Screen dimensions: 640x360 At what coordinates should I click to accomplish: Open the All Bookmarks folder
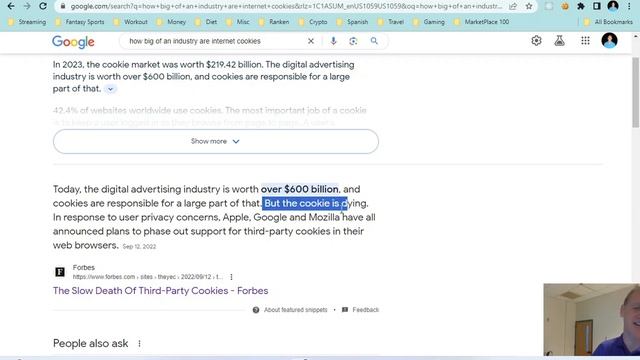(608, 22)
